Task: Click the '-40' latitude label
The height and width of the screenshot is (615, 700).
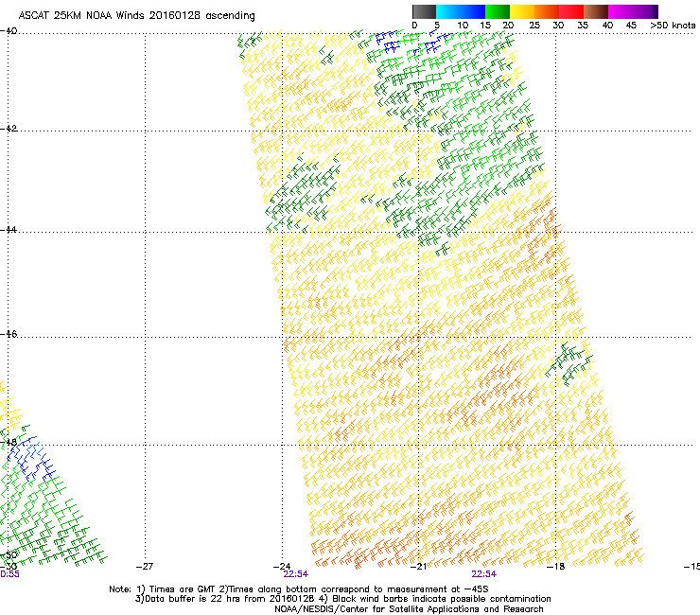Action: tap(9, 31)
